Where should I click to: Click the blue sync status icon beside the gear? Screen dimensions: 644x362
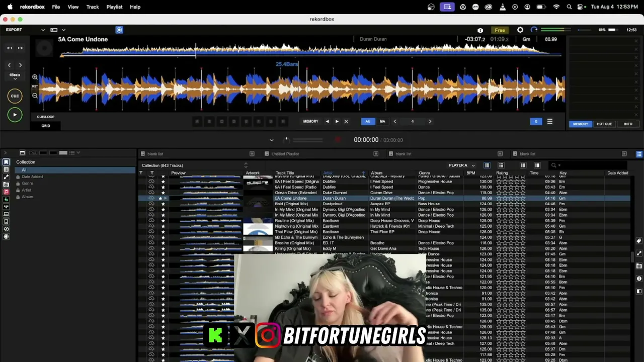pos(534,30)
